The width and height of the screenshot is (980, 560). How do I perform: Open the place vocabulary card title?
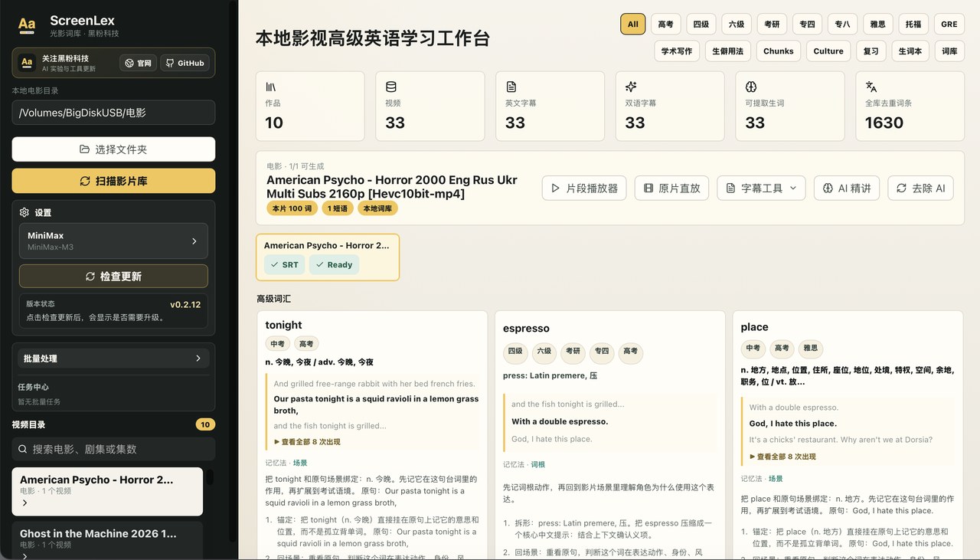coord(754,326)
